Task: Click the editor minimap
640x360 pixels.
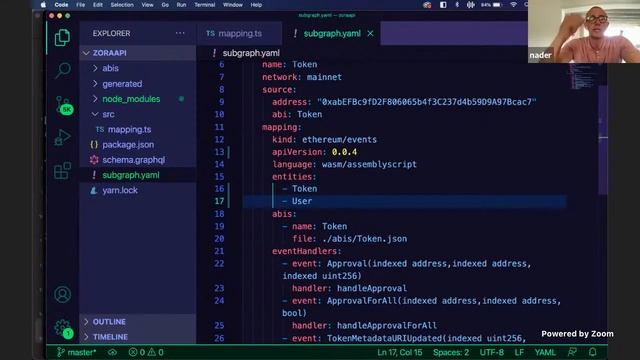Action: tap(582, 78)
